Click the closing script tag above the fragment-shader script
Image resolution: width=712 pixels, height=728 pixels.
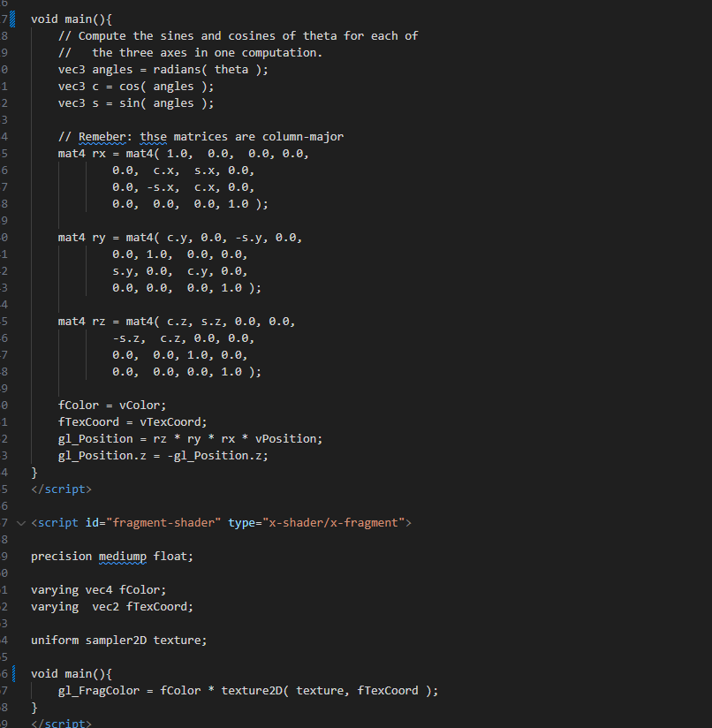click(61, 489)
